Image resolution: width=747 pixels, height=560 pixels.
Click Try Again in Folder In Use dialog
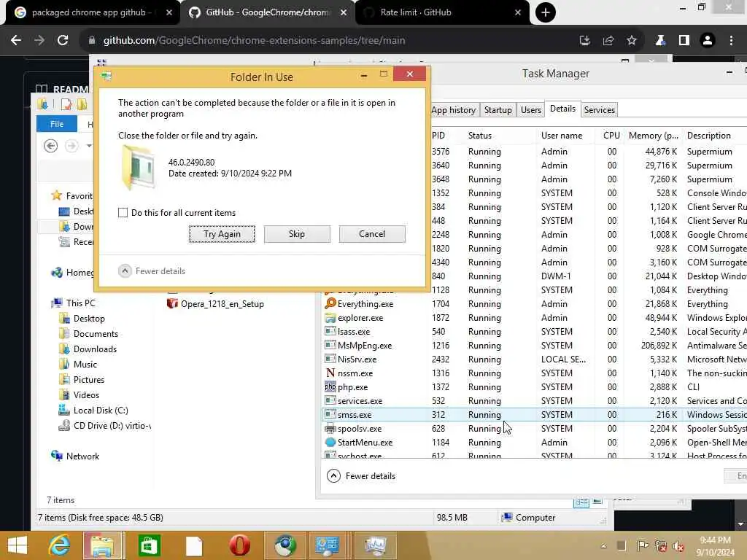click(222, 234)
